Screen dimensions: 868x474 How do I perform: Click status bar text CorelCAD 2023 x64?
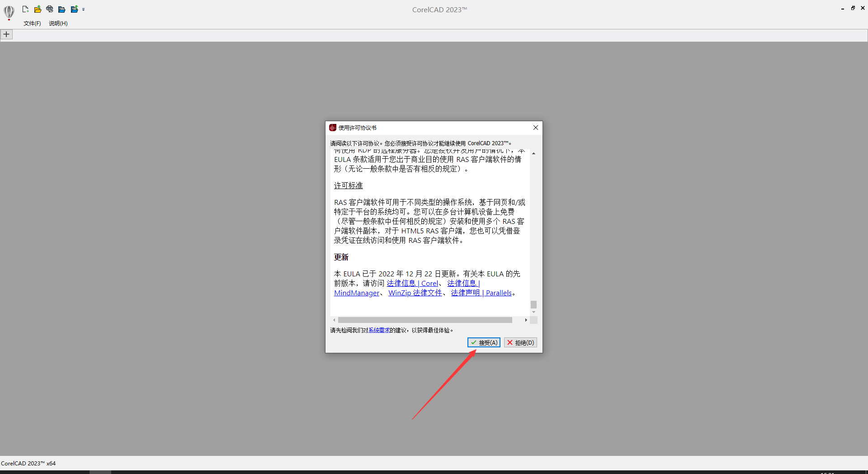click(28, 463)
